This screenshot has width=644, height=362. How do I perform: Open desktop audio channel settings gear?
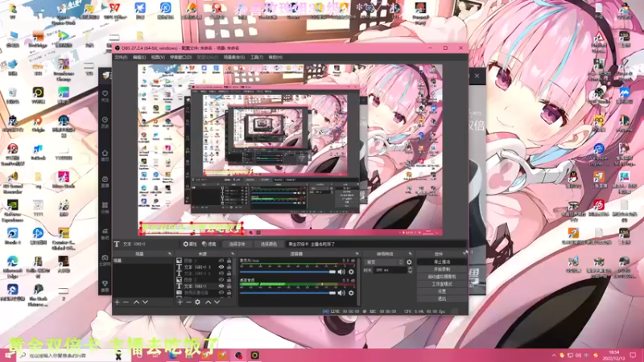[351, 293]
